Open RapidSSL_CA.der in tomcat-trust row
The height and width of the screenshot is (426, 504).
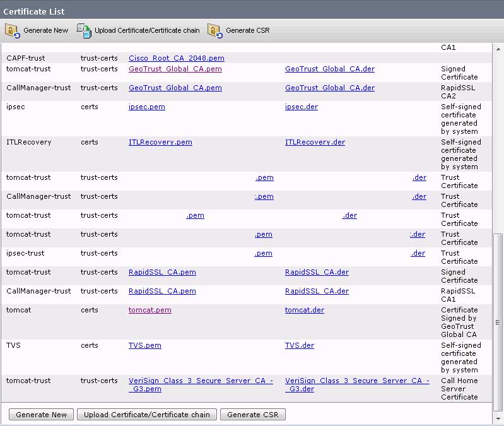[x=317, y=272]
